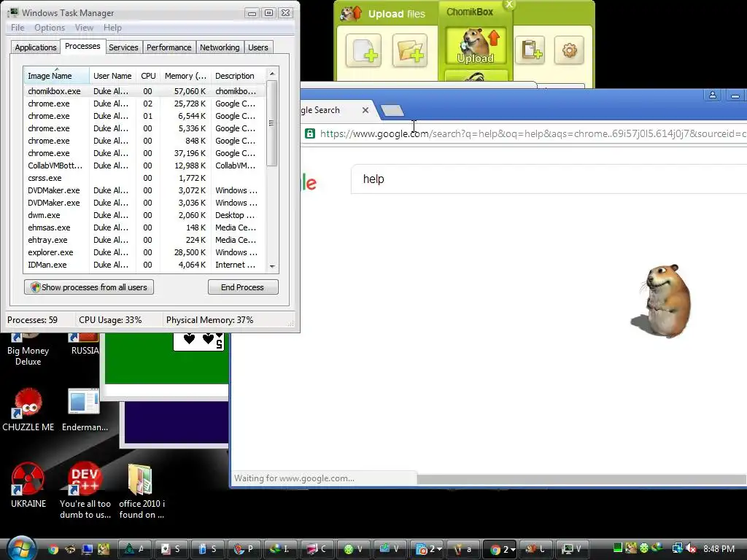Image resolution: width=747 pixels, height=560 pixels.
Task: Sort processes by Image Name column
Action: pyautogui.click(x=56, y=76)
